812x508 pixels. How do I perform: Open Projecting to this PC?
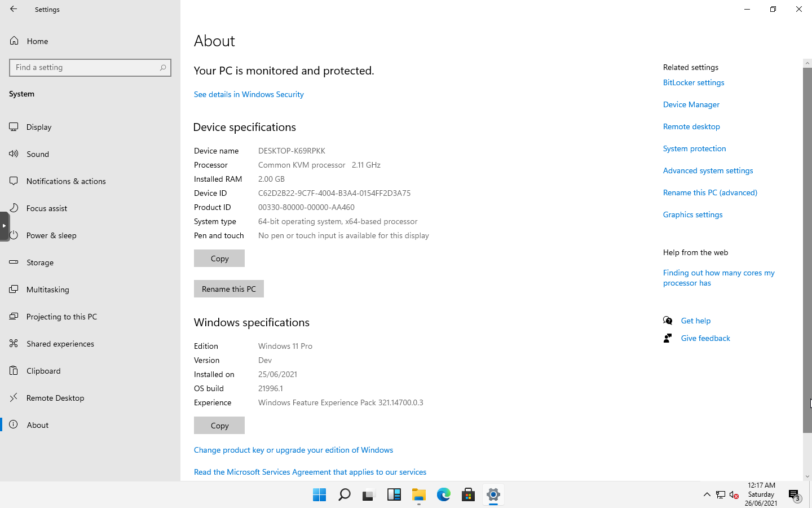click(90, 317)
